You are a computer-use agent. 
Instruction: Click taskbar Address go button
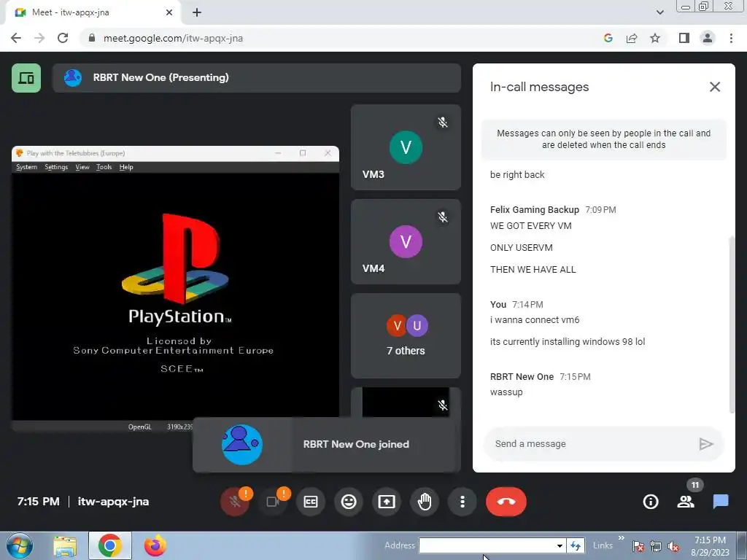(x=576, y=545)
